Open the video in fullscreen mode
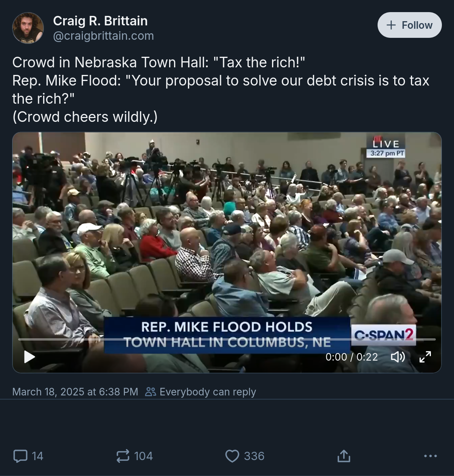The height and width of the screenshot is (476, 454). (425, 357)
